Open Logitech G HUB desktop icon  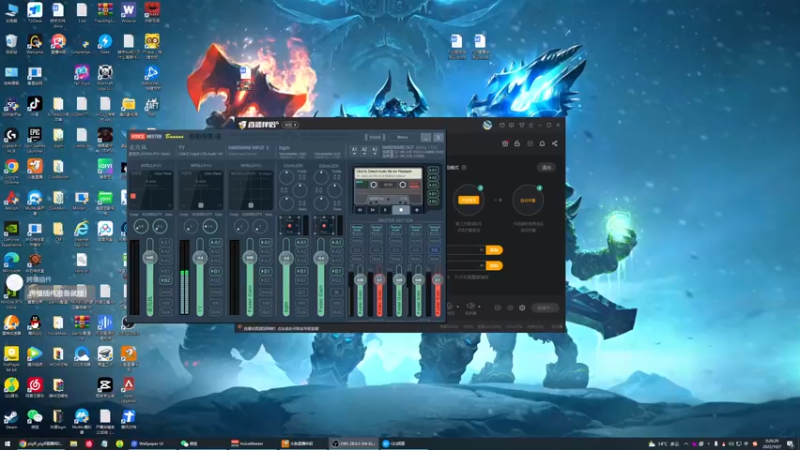(11, 139)
